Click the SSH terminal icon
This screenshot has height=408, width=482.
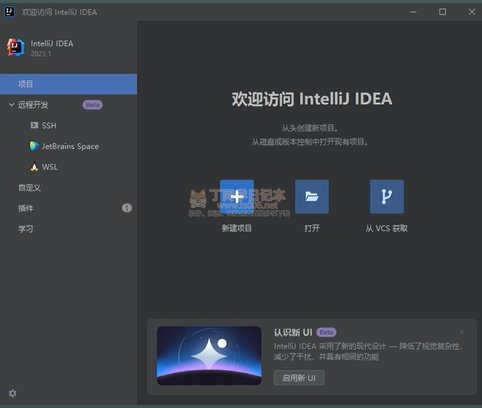coord(34,125)
